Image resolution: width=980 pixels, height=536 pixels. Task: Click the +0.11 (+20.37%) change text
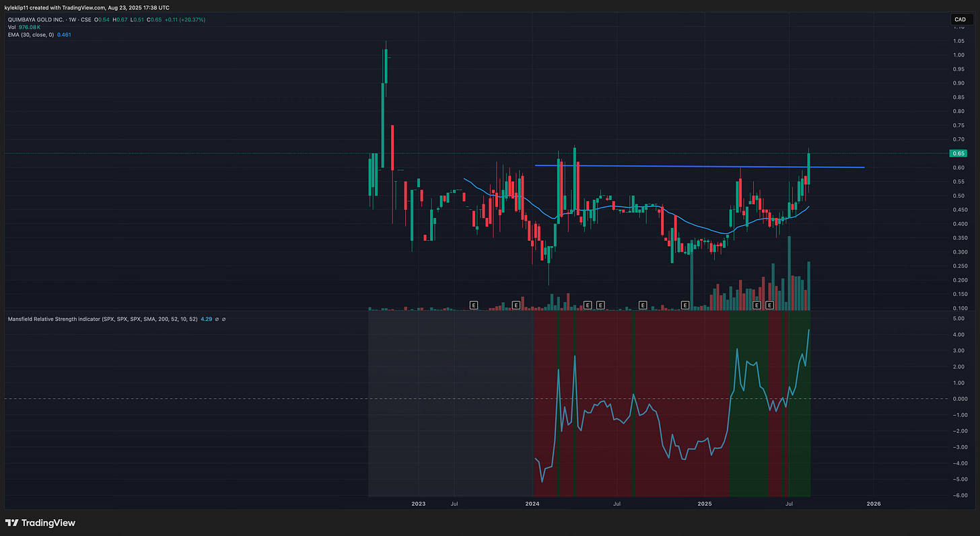(186, 20)
